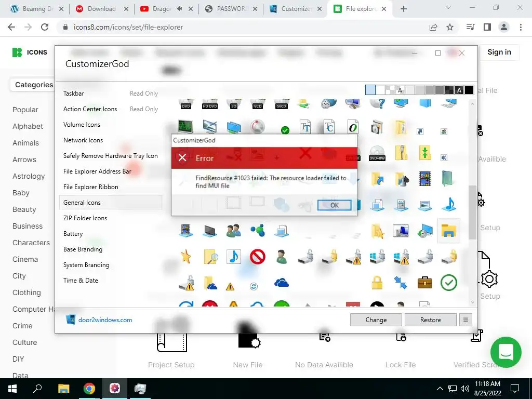532x399 pixels.
Task: Choose the light blue background swatch
Action: pos(370,90)
